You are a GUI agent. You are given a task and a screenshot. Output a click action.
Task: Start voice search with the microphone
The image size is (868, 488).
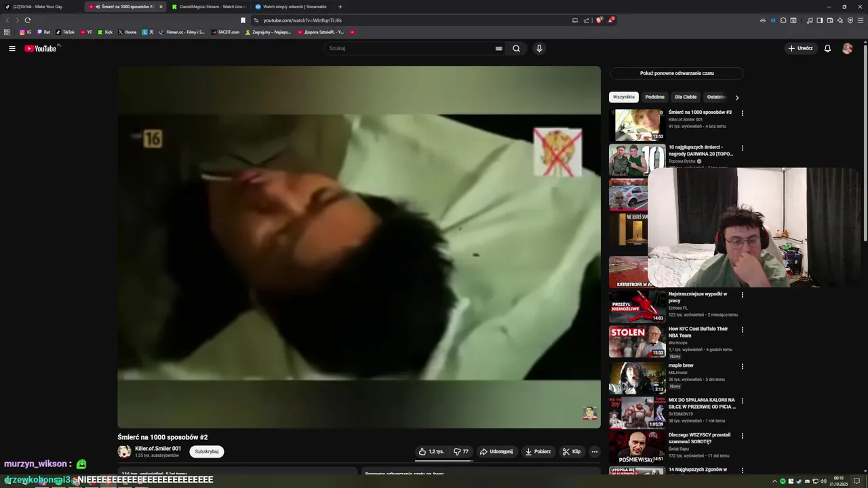539,49
